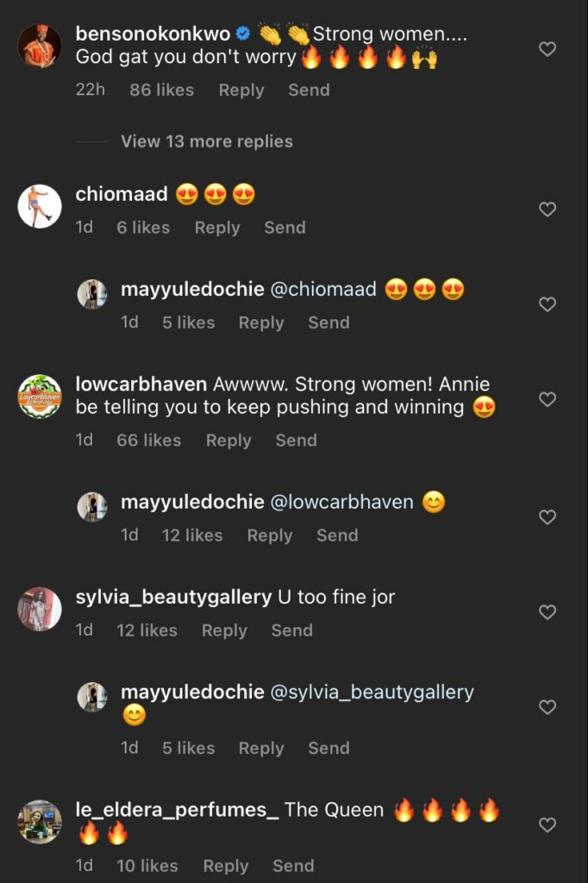Heart mayyuledochie's reply to @lowcarbhaven
Image resolution: width=588 pixels, height=883 pixels.
pyautogui.click(x=547, y=517)
